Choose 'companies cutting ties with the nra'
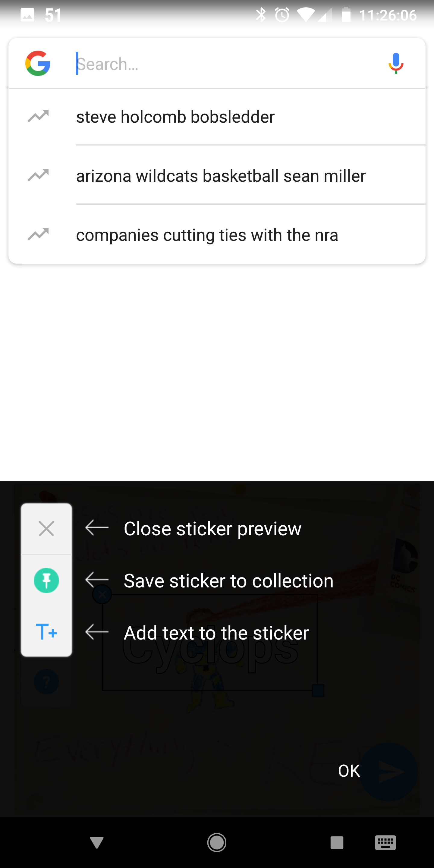The width and height of the screenshot is (434, 868). (207, 235)
